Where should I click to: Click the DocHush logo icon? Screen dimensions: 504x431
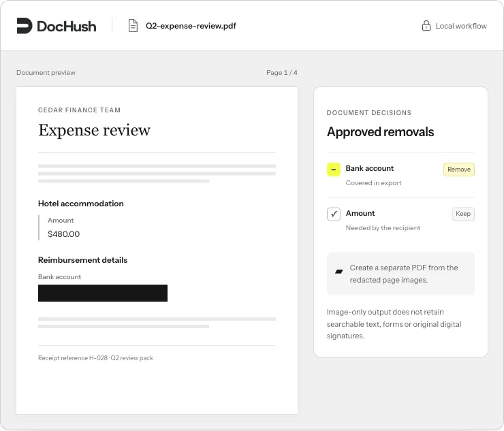(25, 26)
